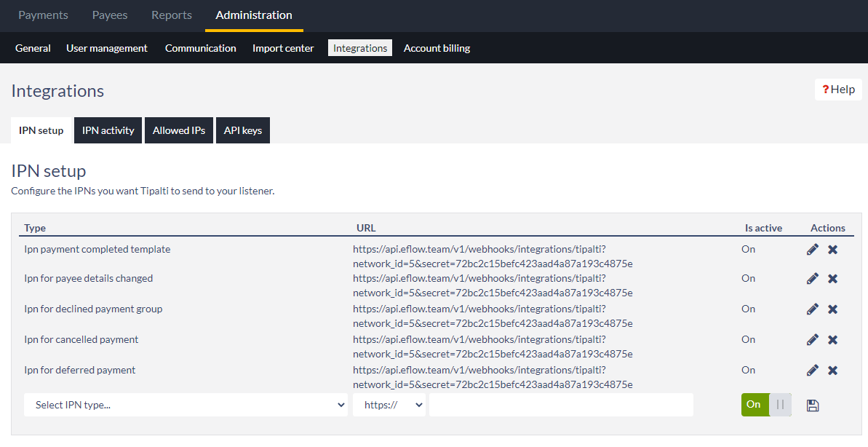Screen dimensions: 868x447
Task: Click the On link for Ipn payment completed template
Action: coord(748,249)
